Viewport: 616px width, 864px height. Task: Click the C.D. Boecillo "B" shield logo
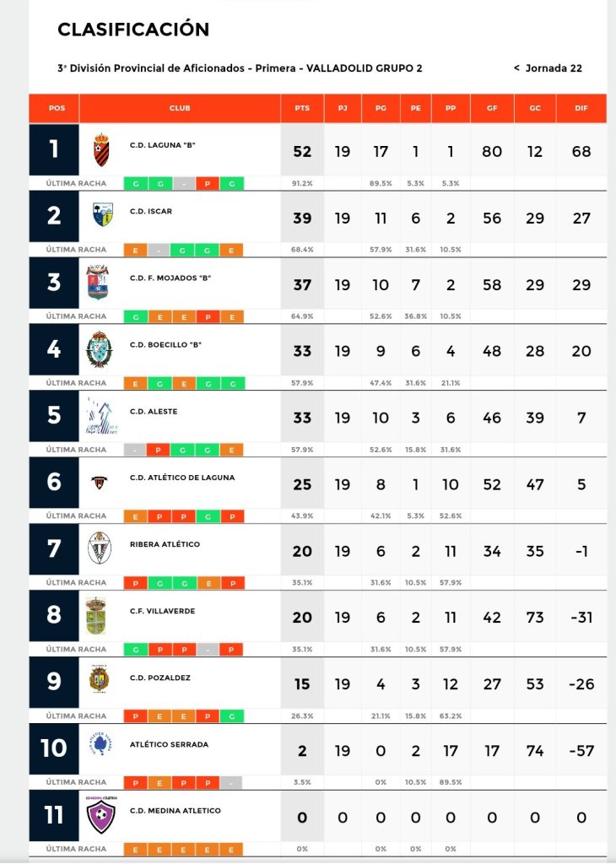coord(99,348)
